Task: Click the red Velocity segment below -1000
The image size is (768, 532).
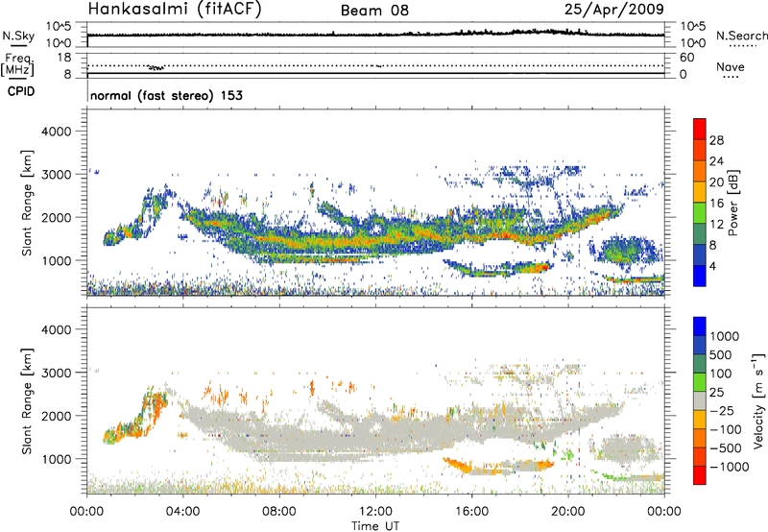Action: [x=700, y=475]
